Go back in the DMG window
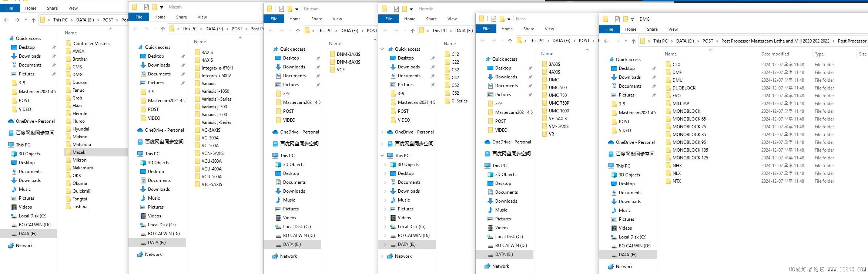 point(606,41)
